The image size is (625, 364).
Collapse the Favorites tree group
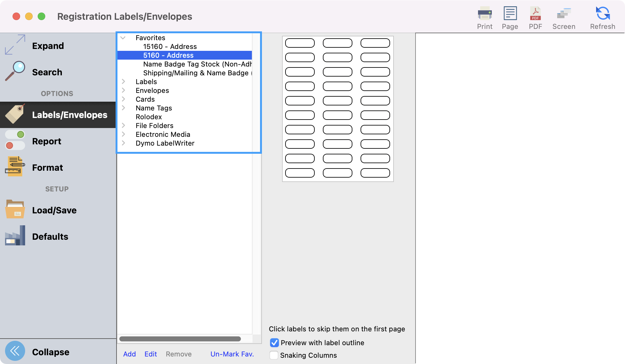coord(123,38)
